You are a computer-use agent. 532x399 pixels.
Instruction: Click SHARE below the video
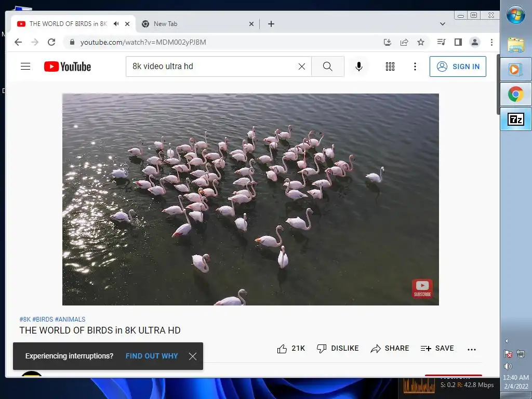point(390,349)
